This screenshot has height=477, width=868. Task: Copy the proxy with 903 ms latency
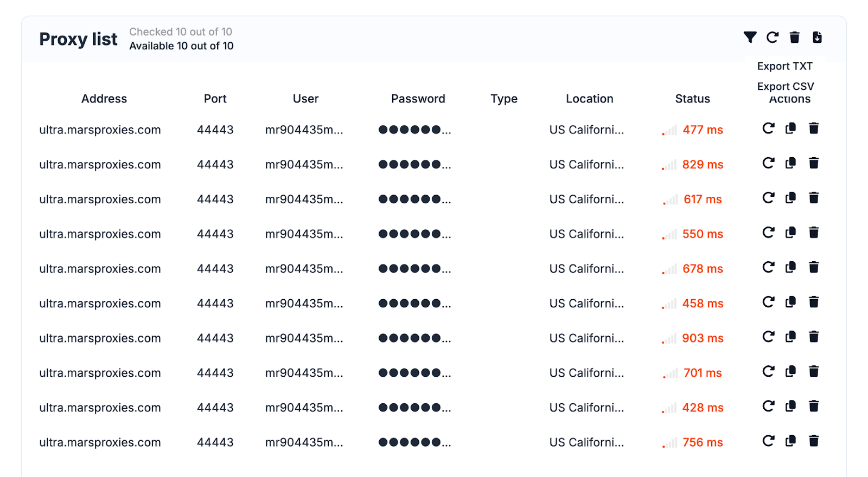coord(791,337)
